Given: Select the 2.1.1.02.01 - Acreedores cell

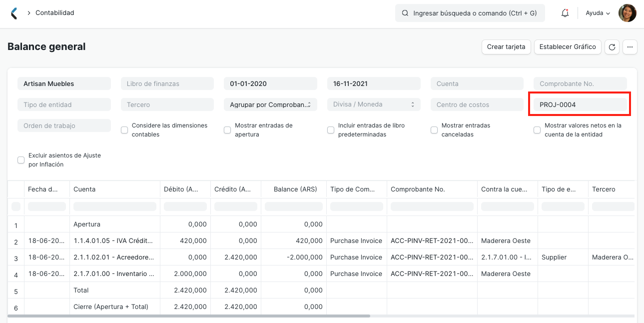Looking at the screenshot, I should coord(114,257).
